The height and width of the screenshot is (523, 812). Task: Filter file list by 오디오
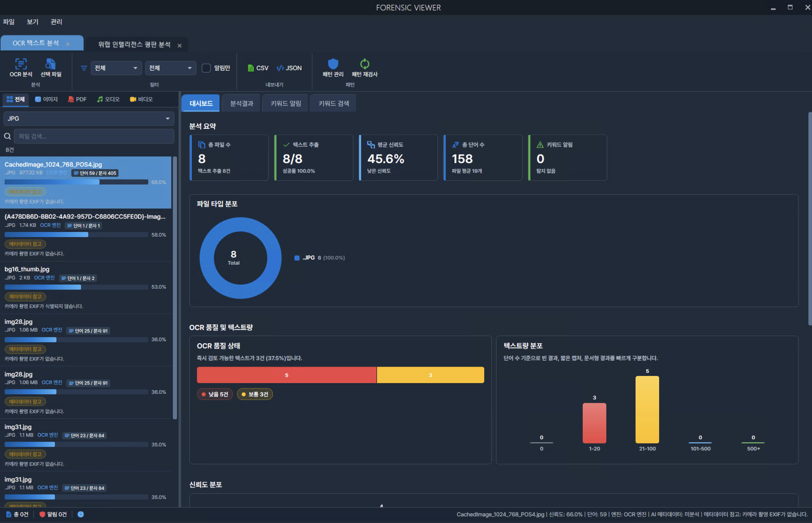click(x=108, y=99)
